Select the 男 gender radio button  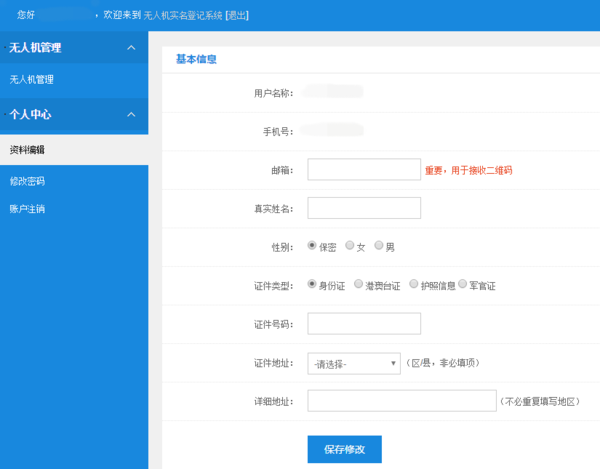click(379, 245)
